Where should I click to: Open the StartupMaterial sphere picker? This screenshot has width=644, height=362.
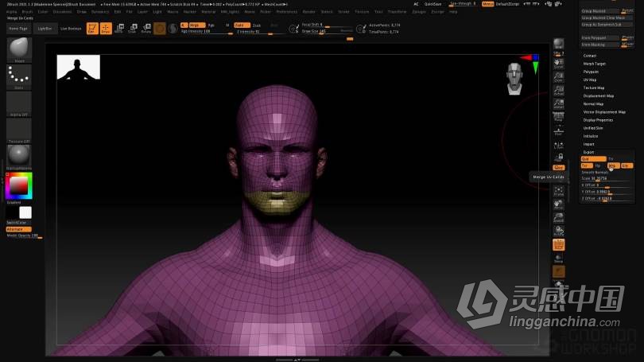[19, 157]
